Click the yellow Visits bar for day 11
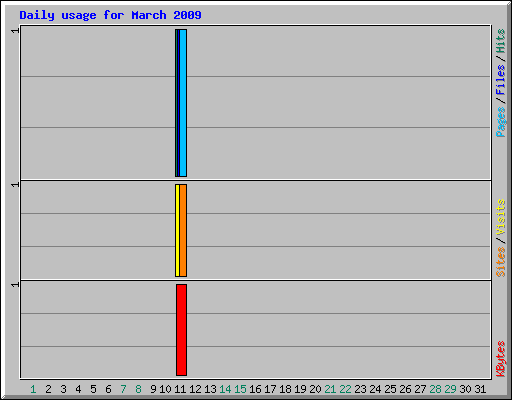Viewport: 512px width, 400px height. click(x=177, y=230)
